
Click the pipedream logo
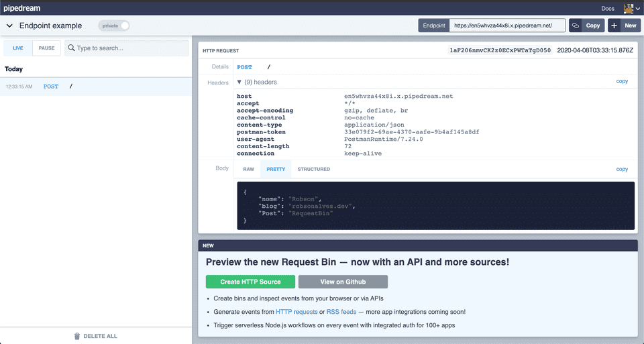[x=22, y=8]
